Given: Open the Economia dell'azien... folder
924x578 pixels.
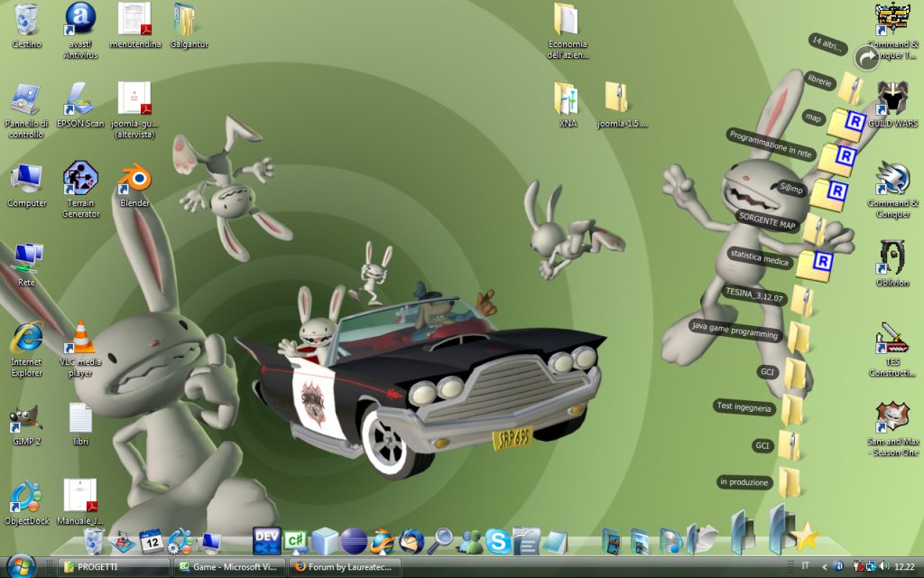Looking at the screenshot, I should pos(567,31).
